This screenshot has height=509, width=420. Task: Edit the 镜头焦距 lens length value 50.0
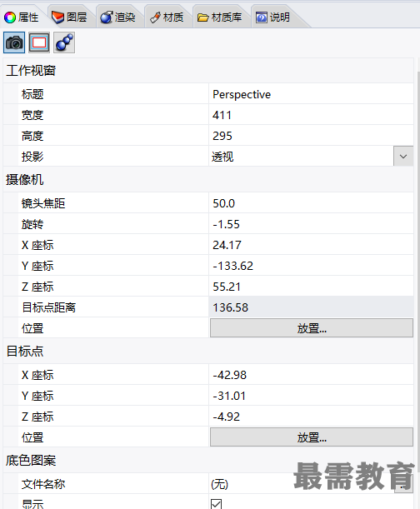[x=311, y=203]
